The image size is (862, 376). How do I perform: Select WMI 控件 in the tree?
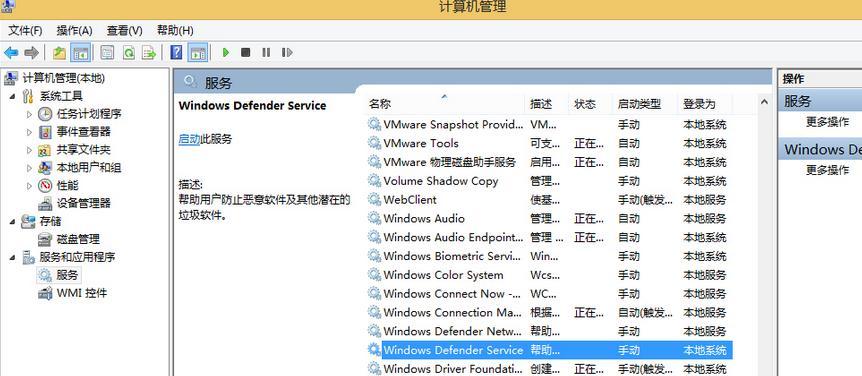coord(82,293)
